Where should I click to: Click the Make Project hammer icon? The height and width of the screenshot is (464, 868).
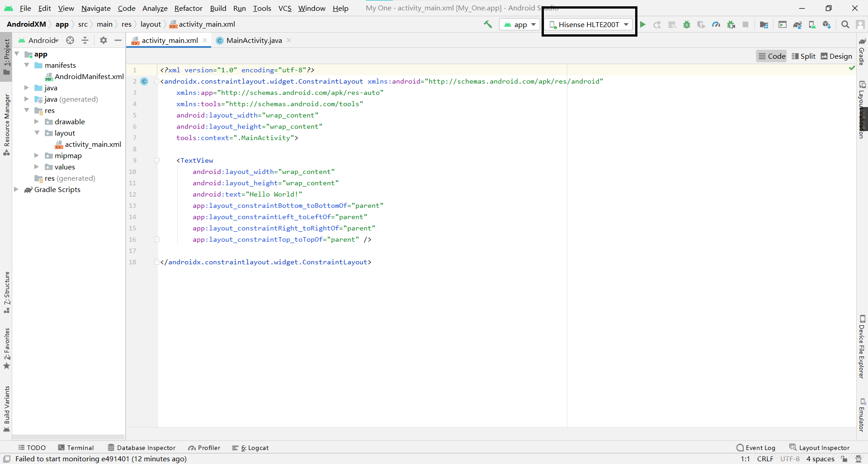click(x=488, y=24)
